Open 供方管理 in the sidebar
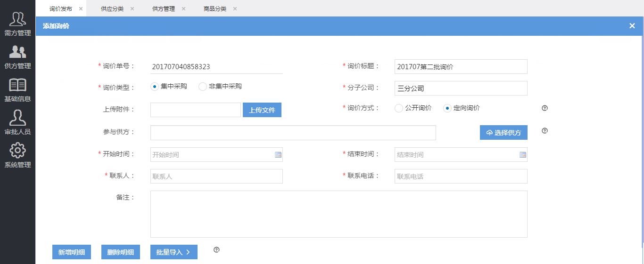The image size is (644, 264). pos(17,56)
